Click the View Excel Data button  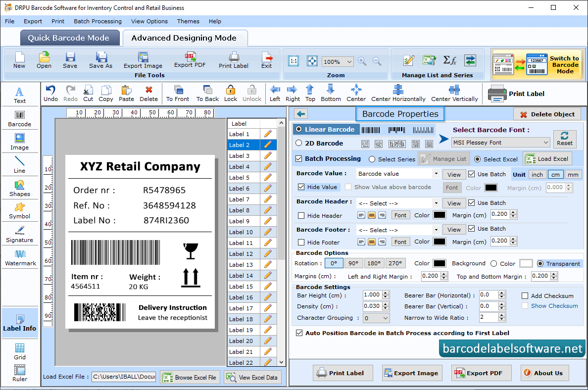click(252, 377)
